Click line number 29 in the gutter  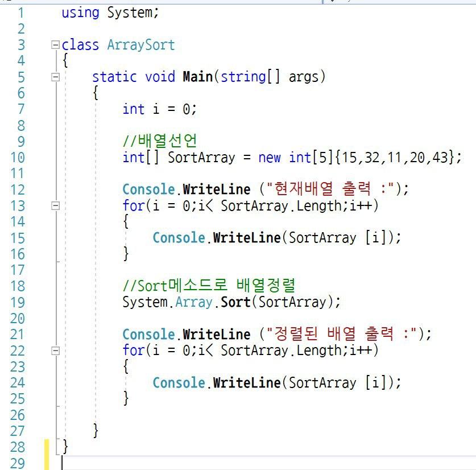point(17,464)
